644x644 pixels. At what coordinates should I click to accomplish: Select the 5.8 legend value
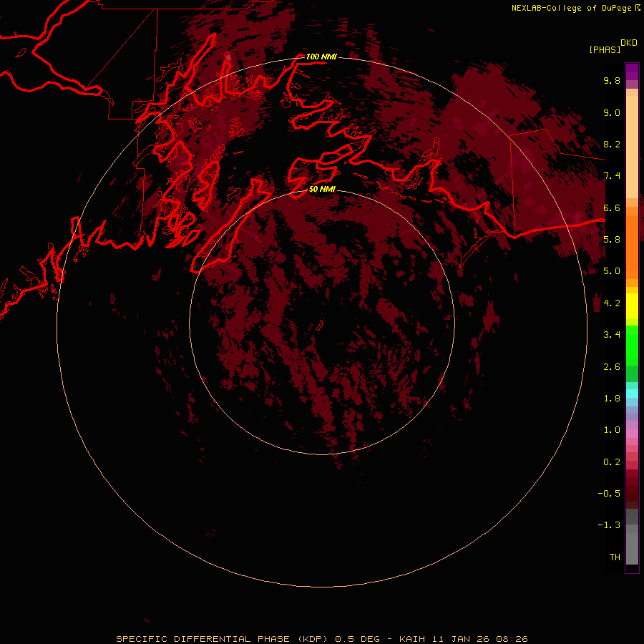click(612, 240)
